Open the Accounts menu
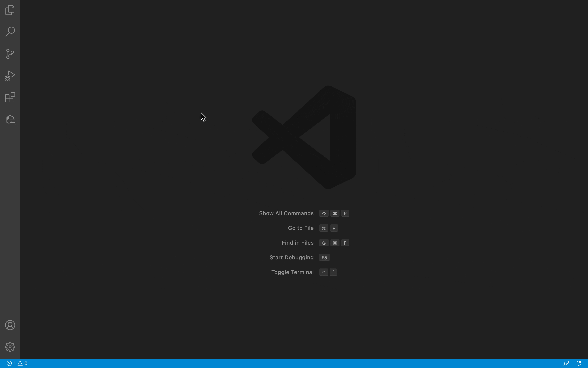This screenshot has width=588, height=368. (x=10, y=325)
